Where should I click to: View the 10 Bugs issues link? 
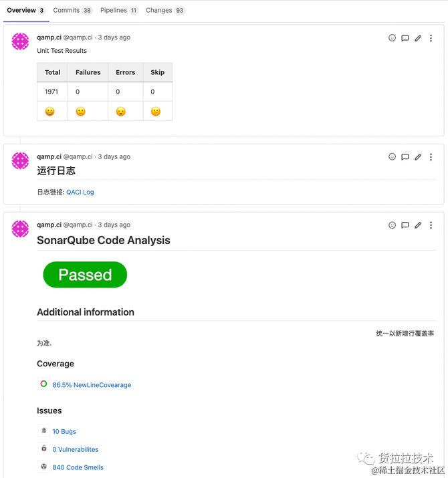[x=64, y=431]
